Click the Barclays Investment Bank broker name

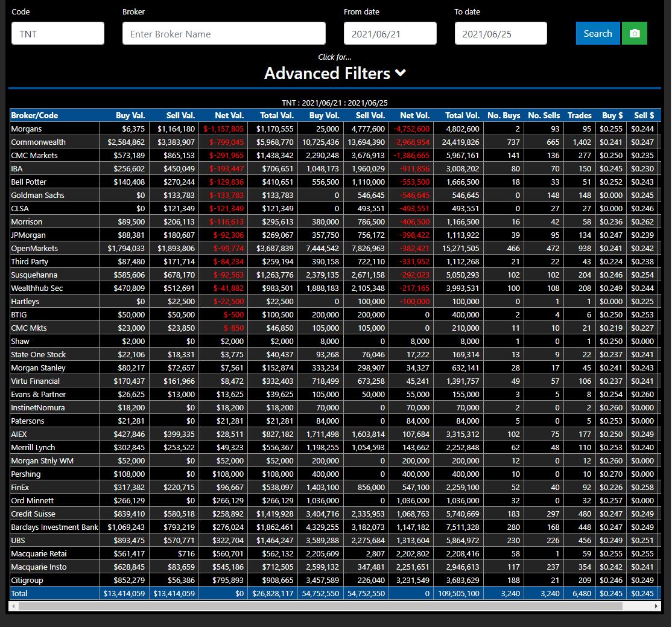[54, 527]
